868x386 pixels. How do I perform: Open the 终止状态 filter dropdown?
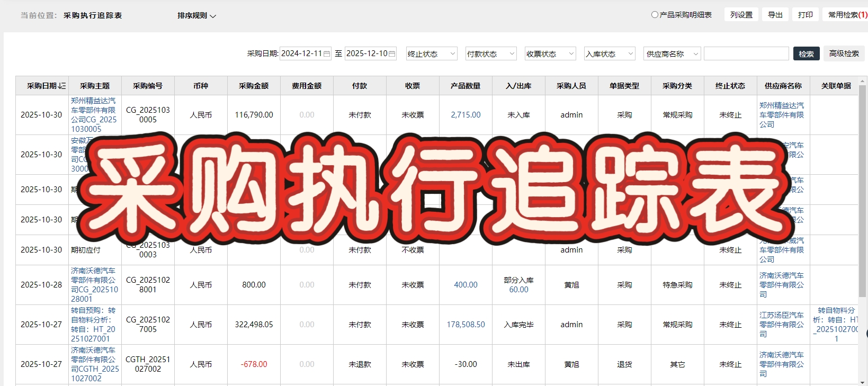[432, 53]
